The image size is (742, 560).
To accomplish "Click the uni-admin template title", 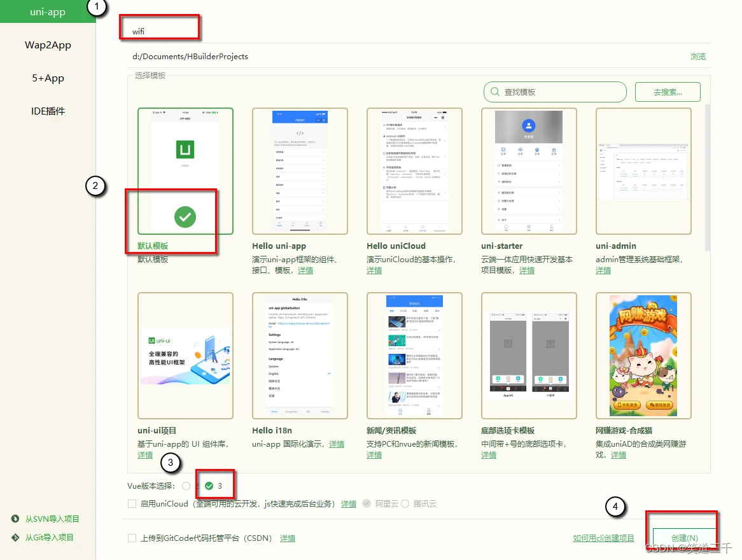I will click(615, 246).
